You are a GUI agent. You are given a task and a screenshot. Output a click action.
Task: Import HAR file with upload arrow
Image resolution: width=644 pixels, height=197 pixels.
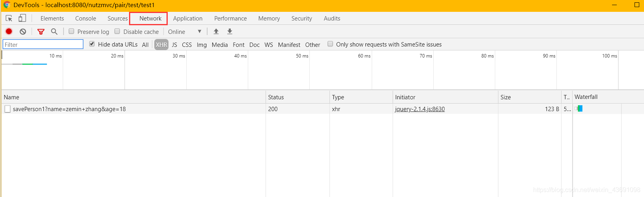(x=216, y=32)
